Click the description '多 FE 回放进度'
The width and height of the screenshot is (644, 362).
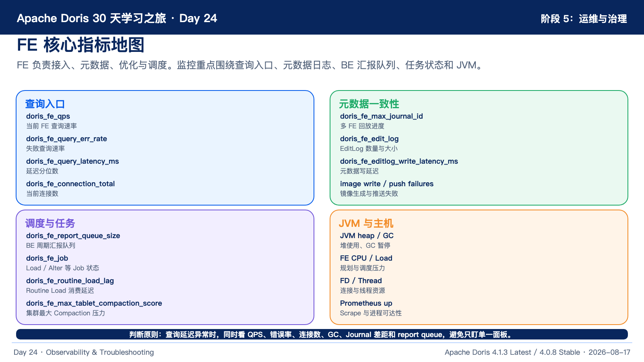(362, 126)
